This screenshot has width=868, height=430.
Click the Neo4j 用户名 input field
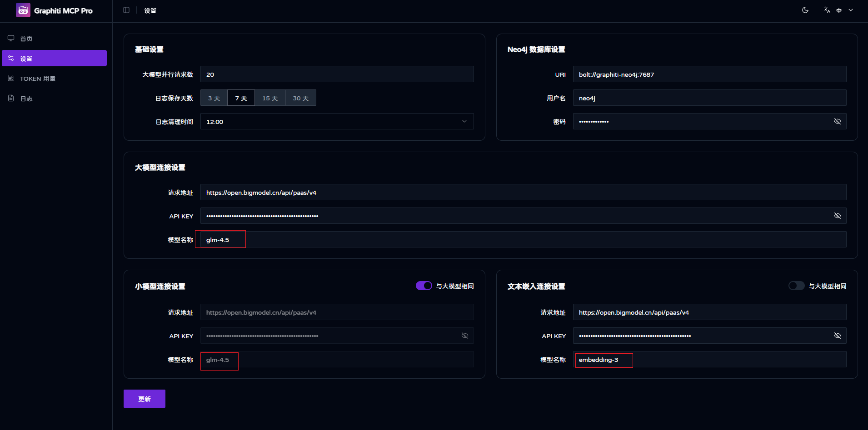pyautogui.click(x=710, y=98)
